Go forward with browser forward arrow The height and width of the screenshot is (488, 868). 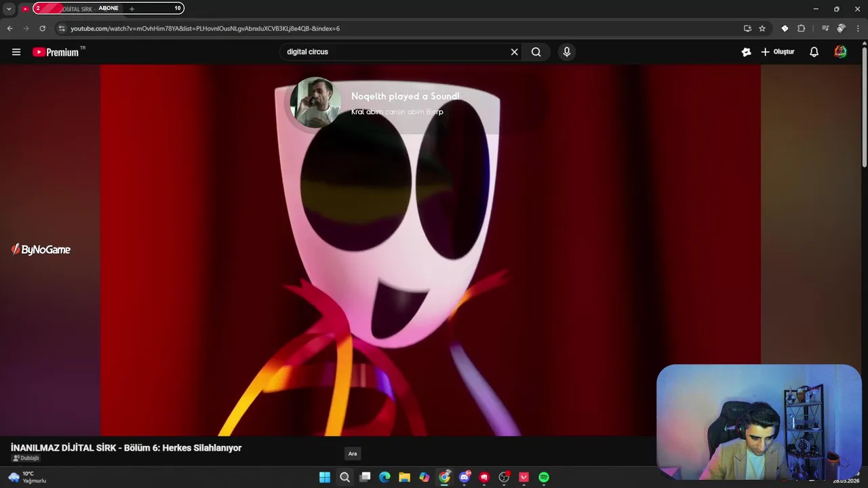[26, 28]
